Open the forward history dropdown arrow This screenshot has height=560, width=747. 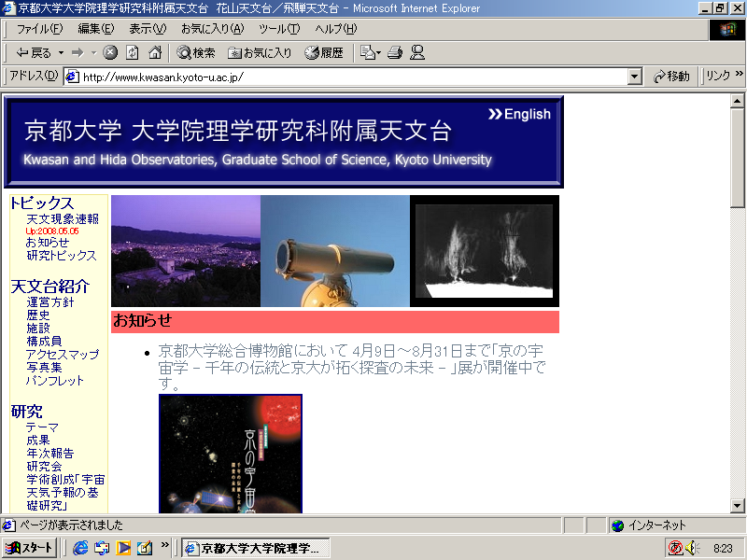pos(94,53)
